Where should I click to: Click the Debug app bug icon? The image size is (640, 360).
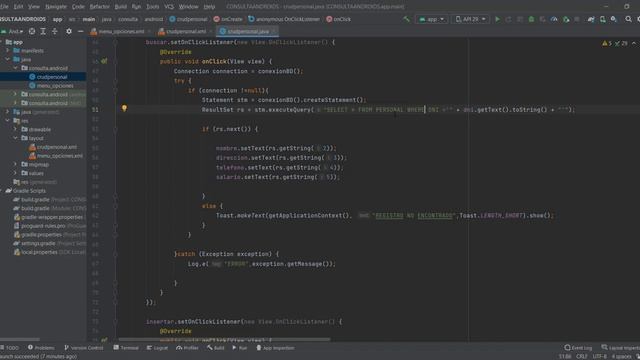(531, 19)
